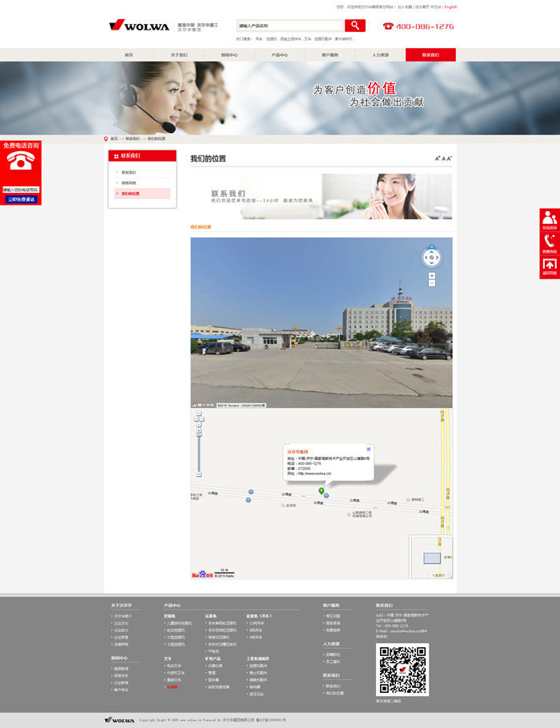Select the 联系我们 navigation tab

coord(430,55)
